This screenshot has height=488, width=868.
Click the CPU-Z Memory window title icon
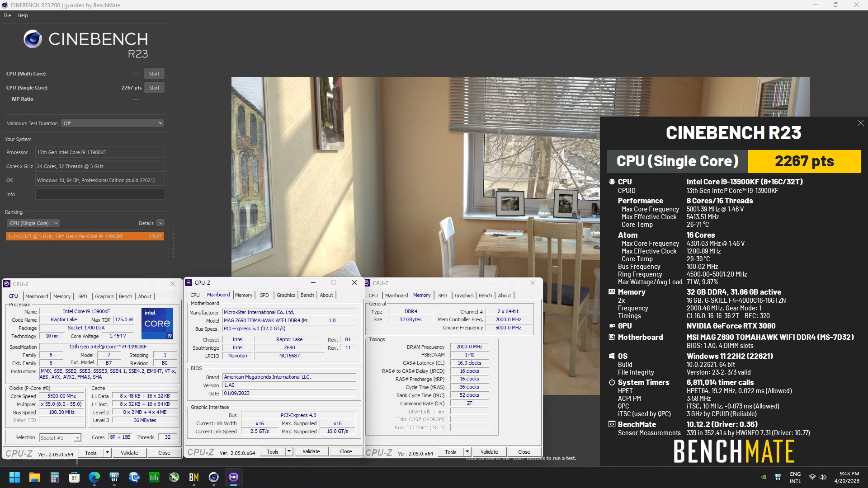point(367,283)
